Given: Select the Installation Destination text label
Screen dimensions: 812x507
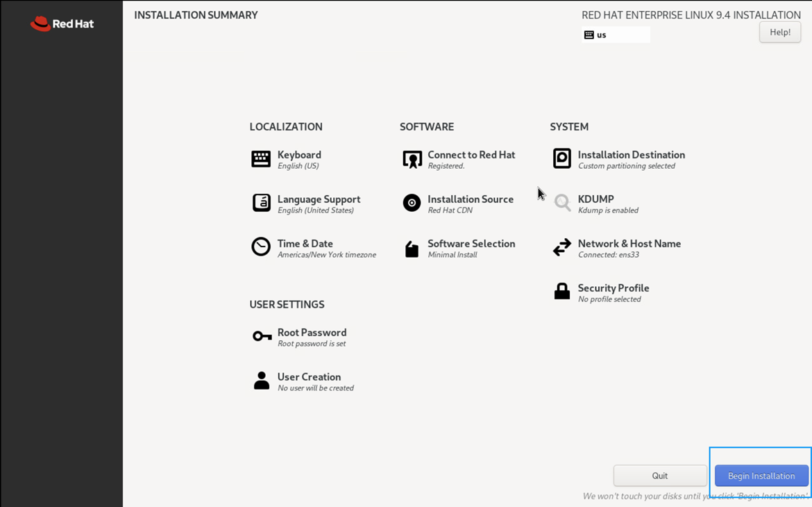Looking at the screenshot, I should click(x=632, y=154).
